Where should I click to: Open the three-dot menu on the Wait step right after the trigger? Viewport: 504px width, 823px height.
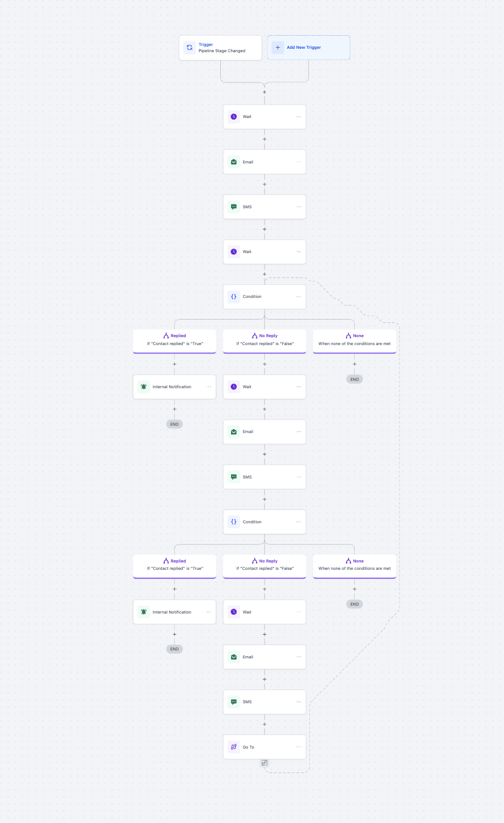pos(299,117)
